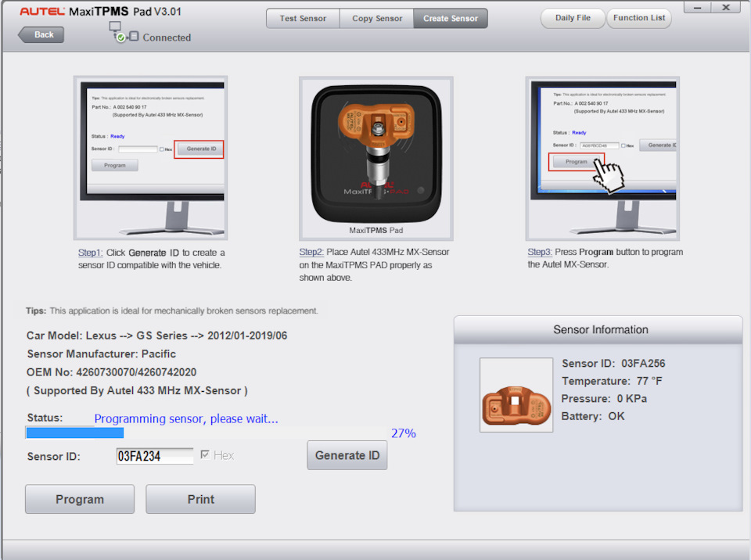Click the Connected device status icon
This screenshot has width=751, height=560.
123,32
